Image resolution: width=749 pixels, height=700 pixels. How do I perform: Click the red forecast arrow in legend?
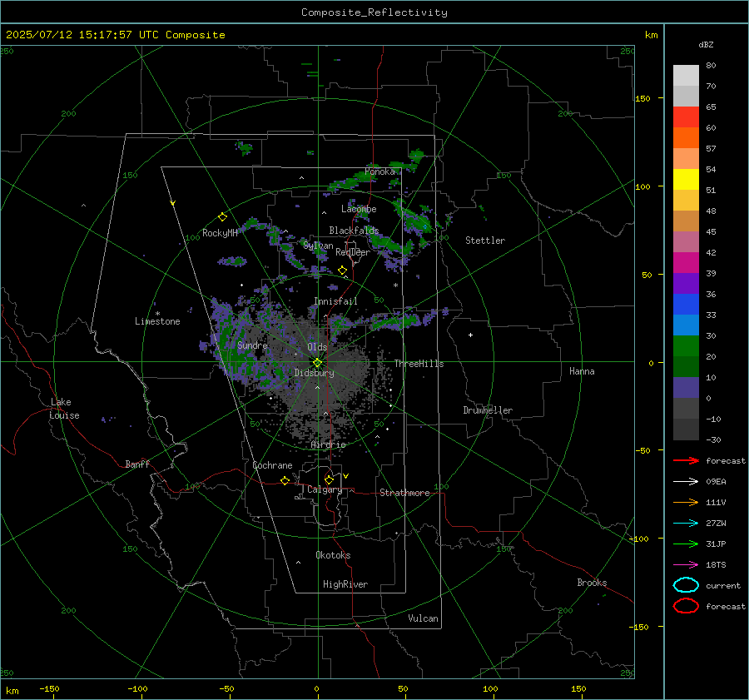point(686,460)
